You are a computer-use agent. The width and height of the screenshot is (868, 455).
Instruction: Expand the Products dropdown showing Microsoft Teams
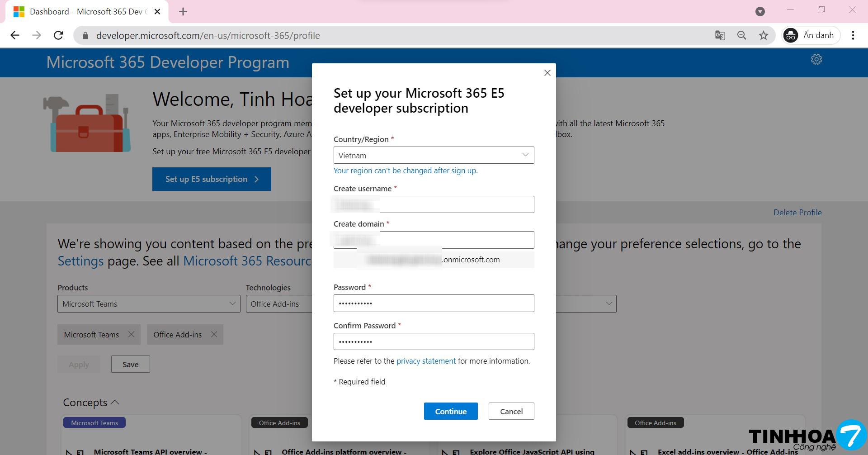coord(148,303)
